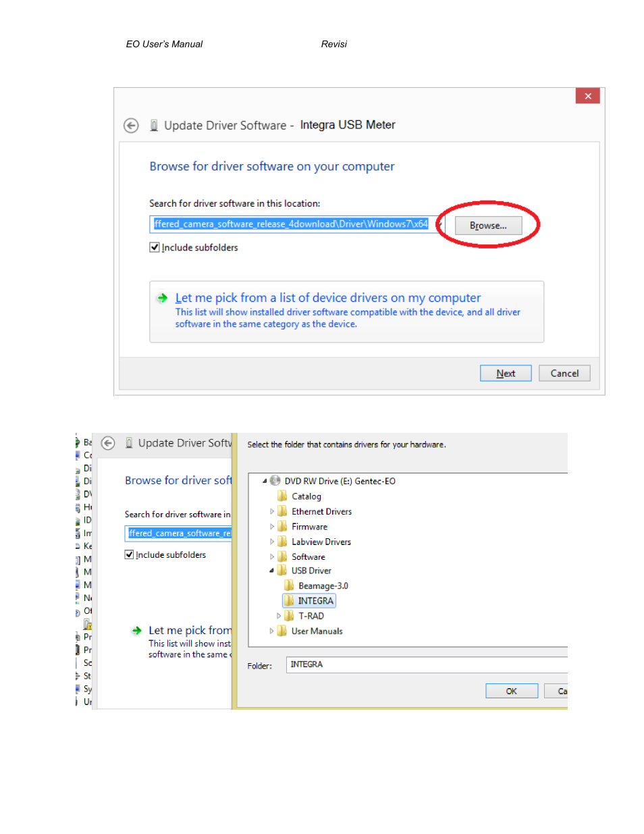644x834 pixels.
Task: Cancel the top Update Driver Software dialog
Action: tap(564, 373)
